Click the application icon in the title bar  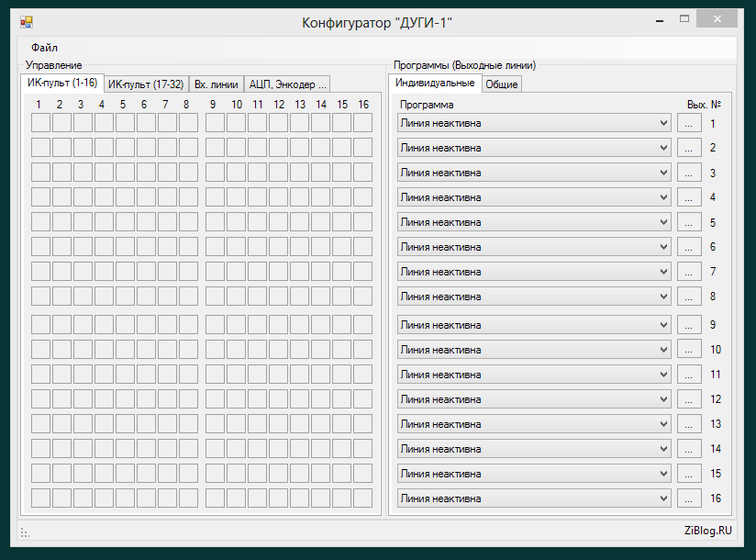point(27,22)
